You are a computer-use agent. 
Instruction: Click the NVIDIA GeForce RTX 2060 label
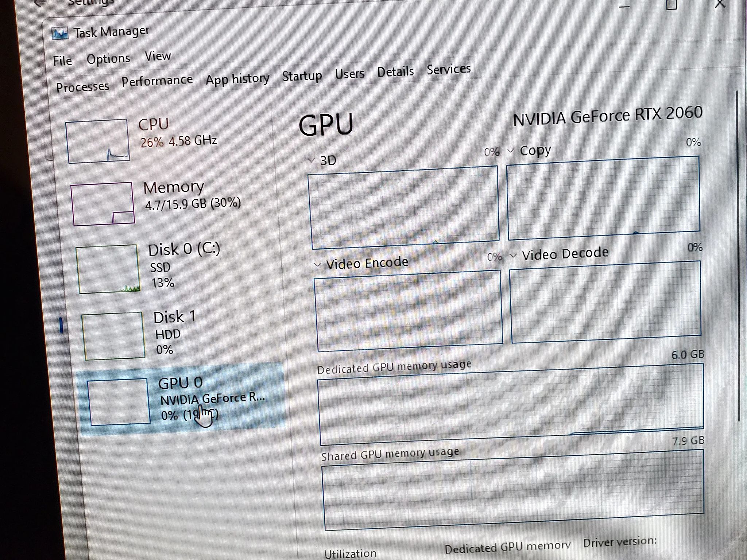[608, 115]
